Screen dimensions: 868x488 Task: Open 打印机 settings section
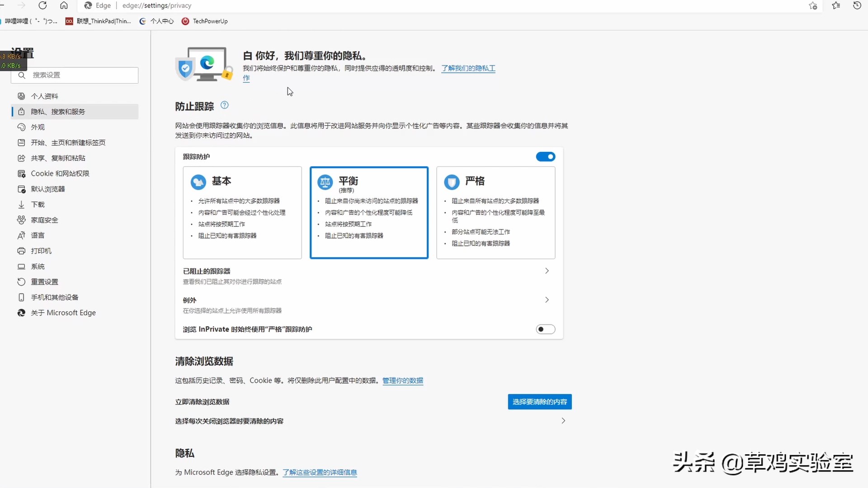(75, 251)
